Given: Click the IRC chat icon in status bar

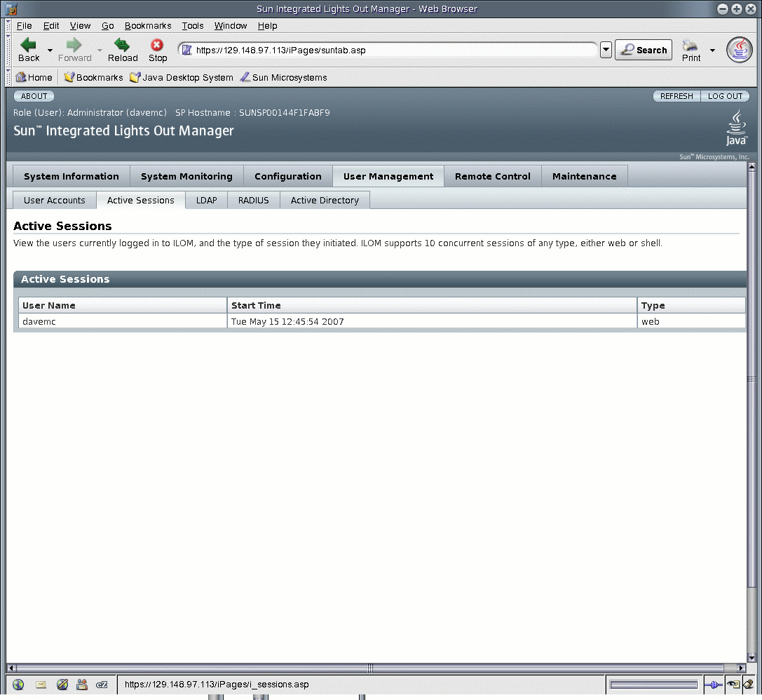Looking at the screenshot, I should [102, 685].
